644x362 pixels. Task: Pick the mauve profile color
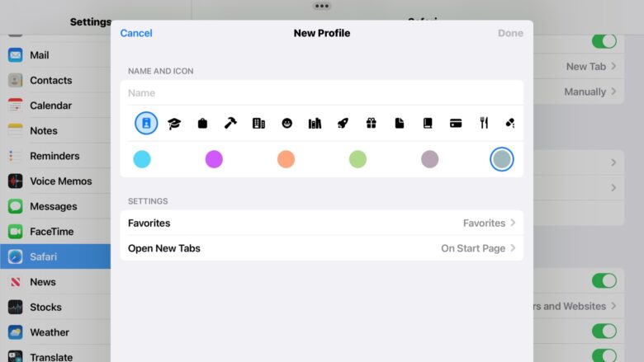tap(429, 159)
